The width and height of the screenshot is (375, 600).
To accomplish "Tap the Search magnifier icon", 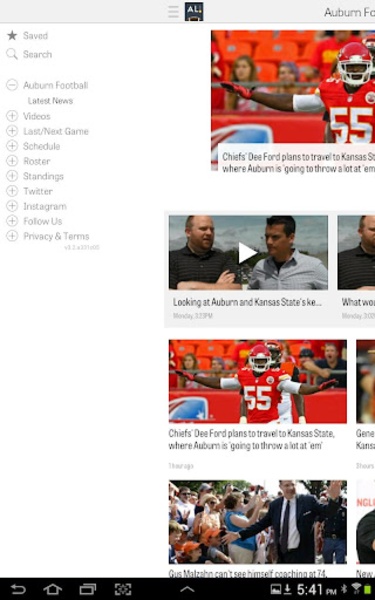I will pos(12,54).
